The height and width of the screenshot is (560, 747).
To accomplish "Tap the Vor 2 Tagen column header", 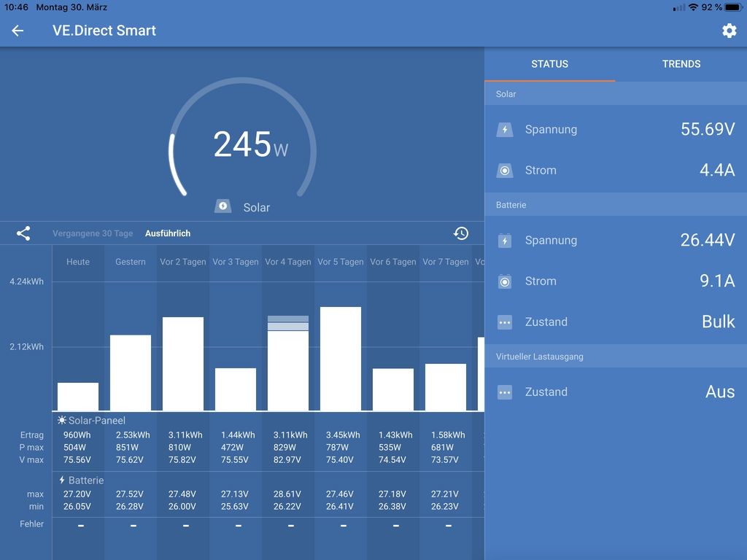I will click(x=183, y=262).
